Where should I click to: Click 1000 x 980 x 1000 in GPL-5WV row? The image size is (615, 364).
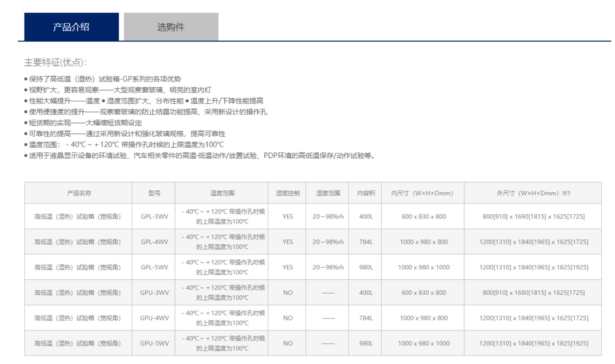(423, 267)
